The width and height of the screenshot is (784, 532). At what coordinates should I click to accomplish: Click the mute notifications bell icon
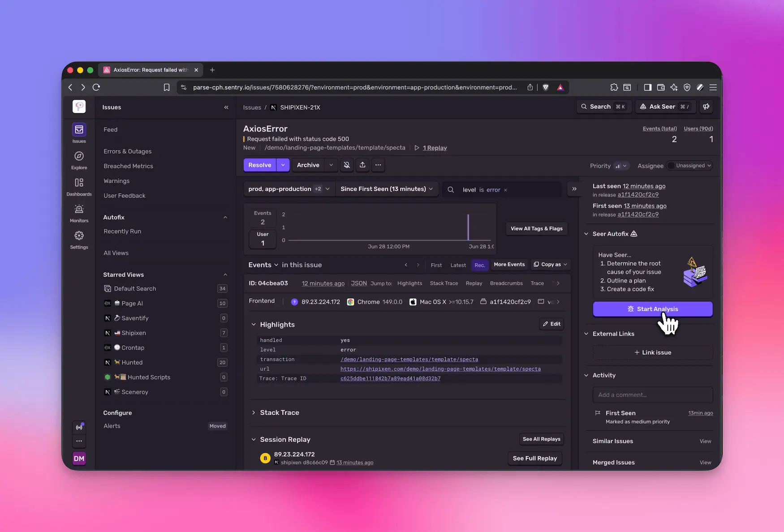(x=347, y=165)
